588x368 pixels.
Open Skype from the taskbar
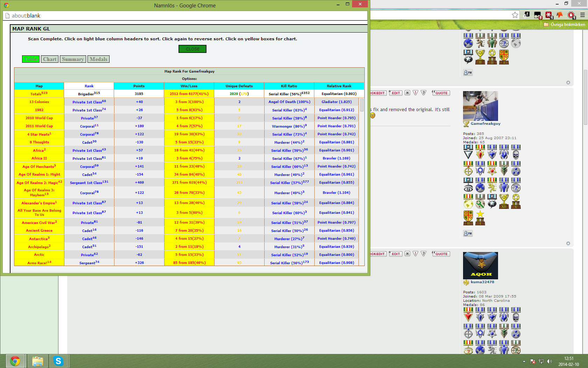[58, 361]
